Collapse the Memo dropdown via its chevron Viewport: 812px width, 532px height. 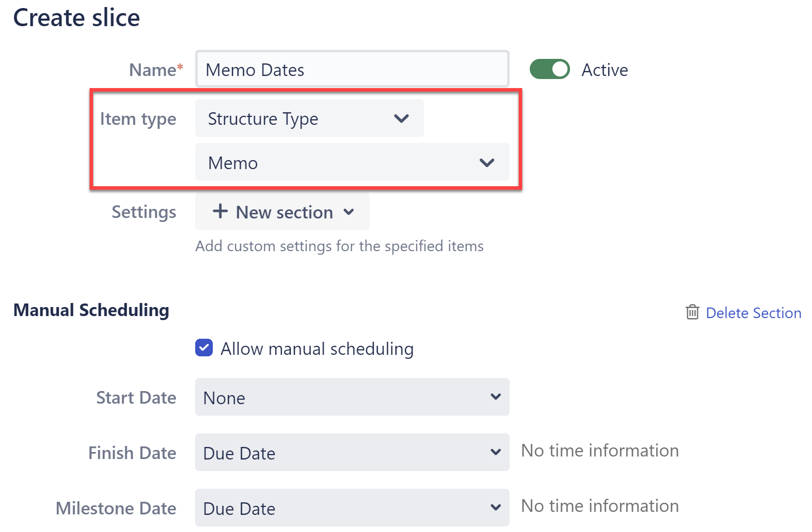tap(485, 162)
